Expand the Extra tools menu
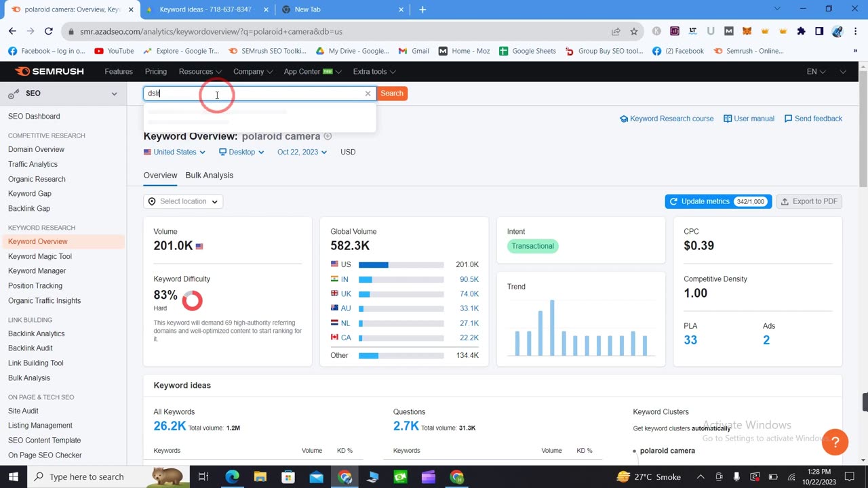The image size is (868, 488). tap(374, 71)
